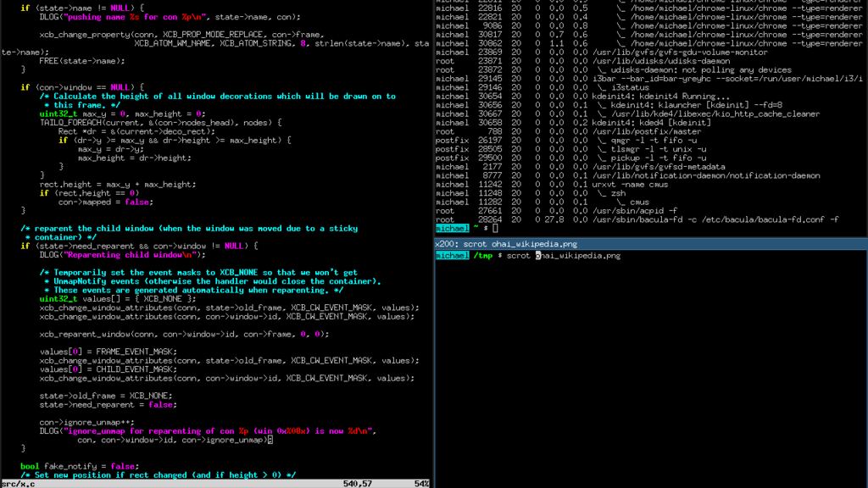868x488 pixels.
Task: Click the 'uint32_t max_y = 0, max_height = 0;' line
Action: (x=122, y=114)
